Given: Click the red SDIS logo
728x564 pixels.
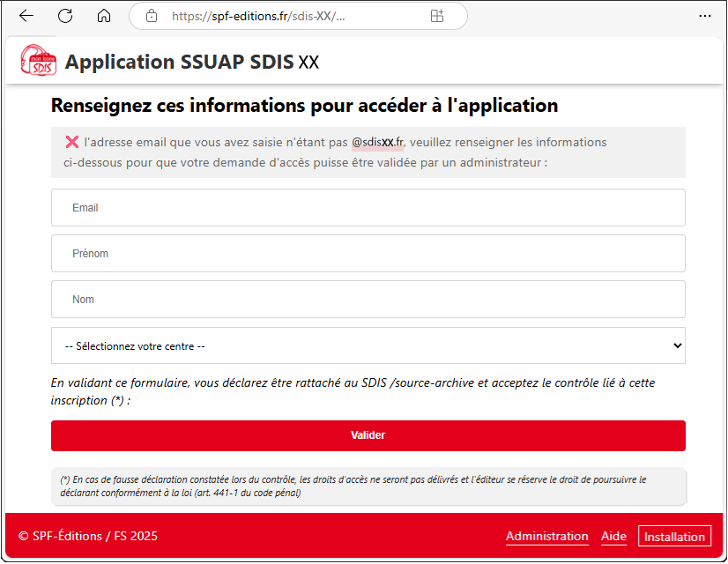Looking at the screenshot, I should coord(38,62).
